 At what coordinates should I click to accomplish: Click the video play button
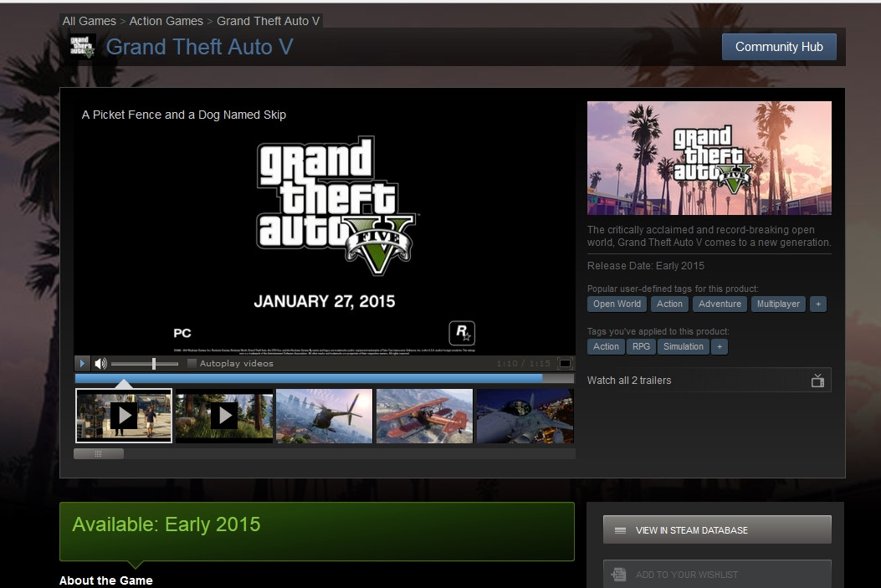coord(81,363)
